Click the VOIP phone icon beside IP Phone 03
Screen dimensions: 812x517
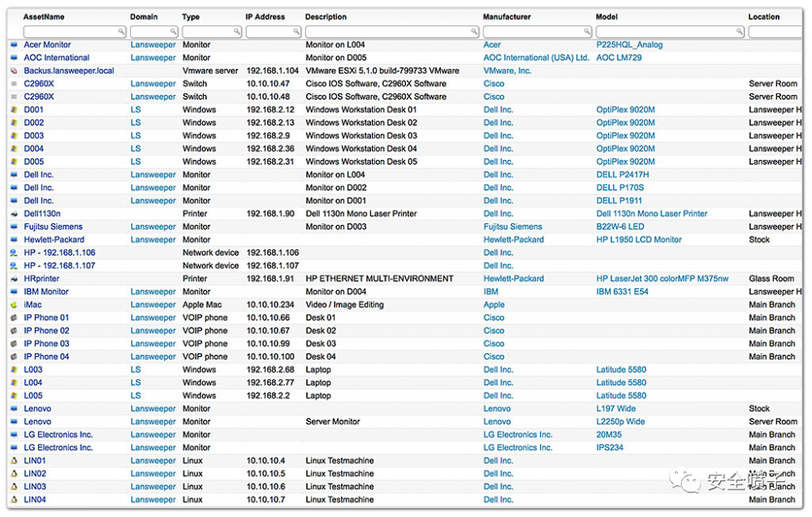click(x=14, y=343)
